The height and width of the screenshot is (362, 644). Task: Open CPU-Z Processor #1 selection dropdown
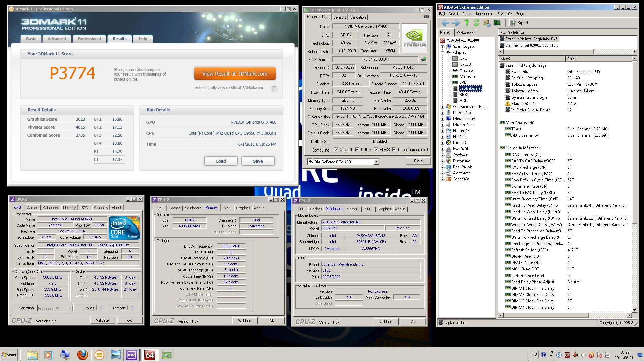pos(70,308)
